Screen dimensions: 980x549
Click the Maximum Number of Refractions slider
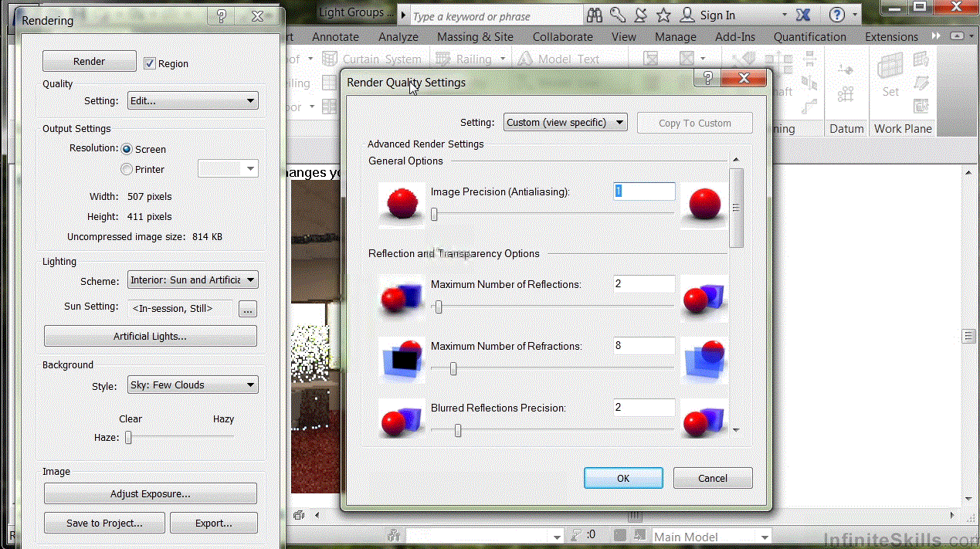click(453, 369)
